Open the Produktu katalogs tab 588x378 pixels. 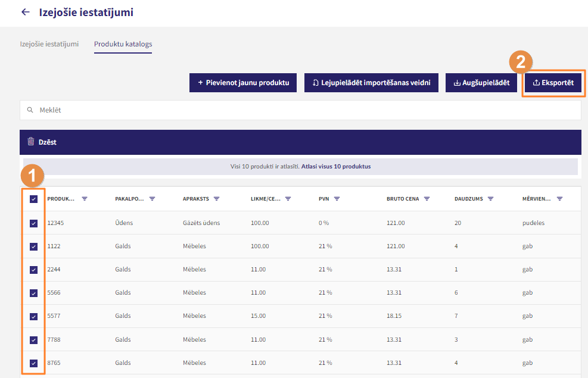[123, 44]
